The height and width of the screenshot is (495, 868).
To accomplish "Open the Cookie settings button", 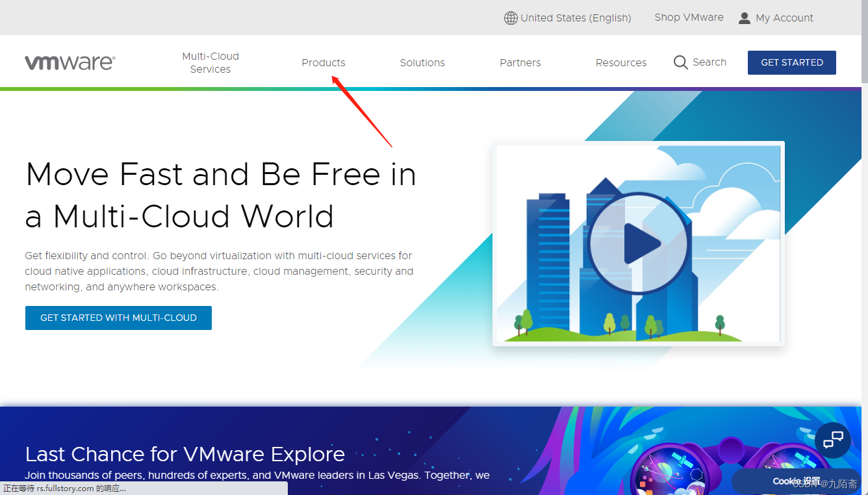I will pyautogui.click(x=797, y=481).
